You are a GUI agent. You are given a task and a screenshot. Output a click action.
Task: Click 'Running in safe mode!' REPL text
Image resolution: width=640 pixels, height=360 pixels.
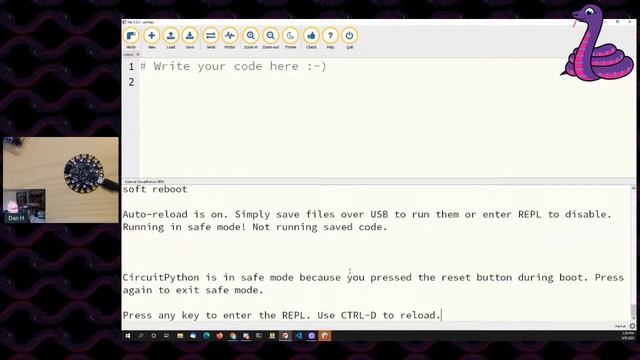(255, 227)
